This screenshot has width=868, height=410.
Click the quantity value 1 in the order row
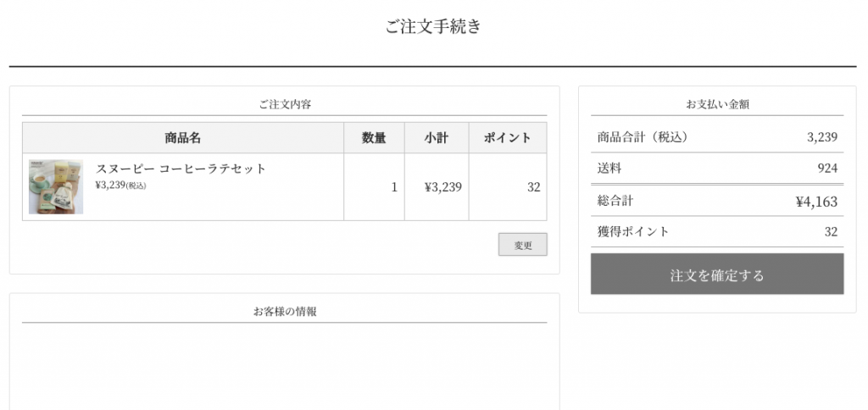[394, 187]
